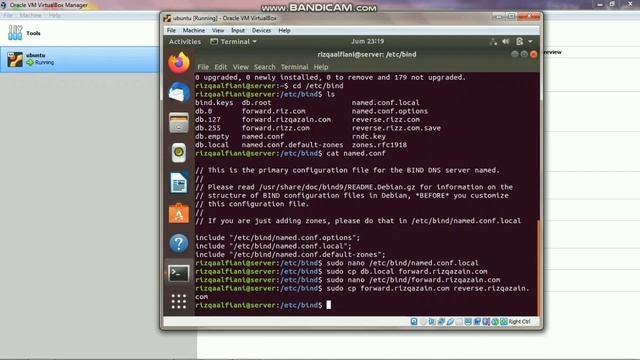
Task: Click the power icon in Ubuntu top bar
Action: click(519, 42)
